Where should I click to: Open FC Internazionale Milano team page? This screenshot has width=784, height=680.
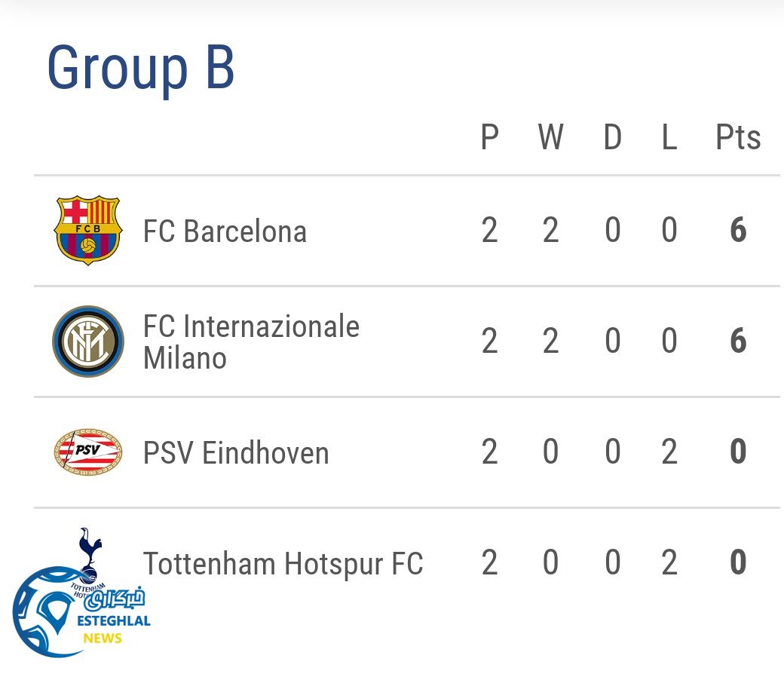click(251, 342)
